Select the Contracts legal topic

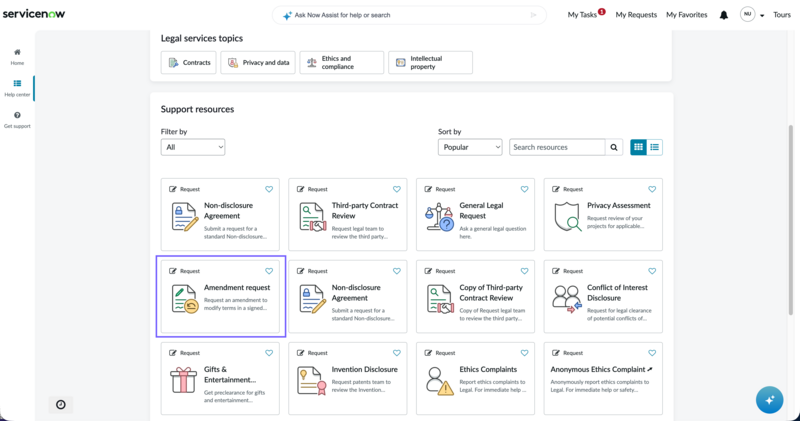pos(189,62)
